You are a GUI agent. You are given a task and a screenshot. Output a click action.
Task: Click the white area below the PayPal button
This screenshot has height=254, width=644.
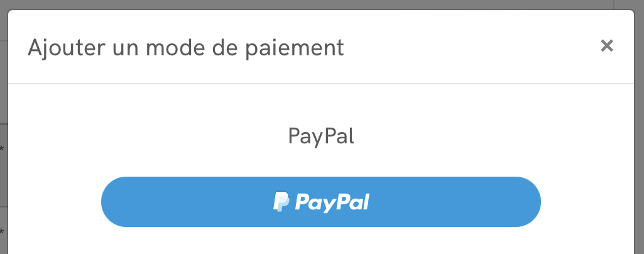coord(321,241)
